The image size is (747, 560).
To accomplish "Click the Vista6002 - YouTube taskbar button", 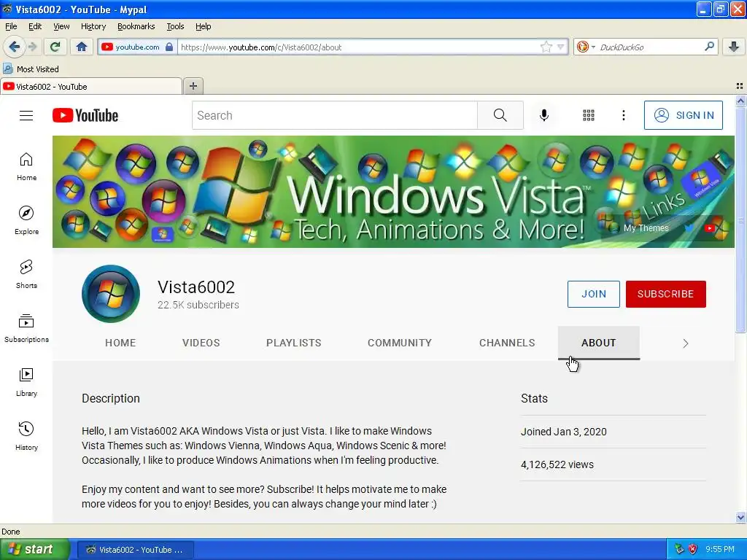I will coord(135,550).
